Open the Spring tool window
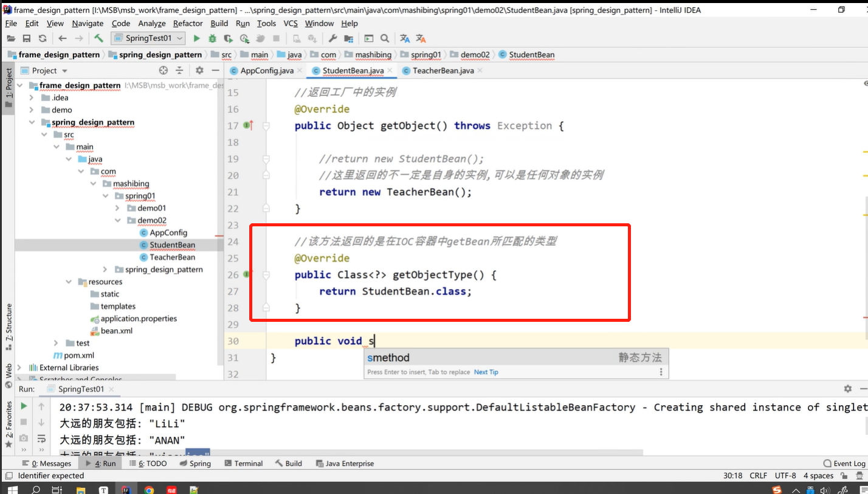868x494 pixels. click(x=196, y=464)
